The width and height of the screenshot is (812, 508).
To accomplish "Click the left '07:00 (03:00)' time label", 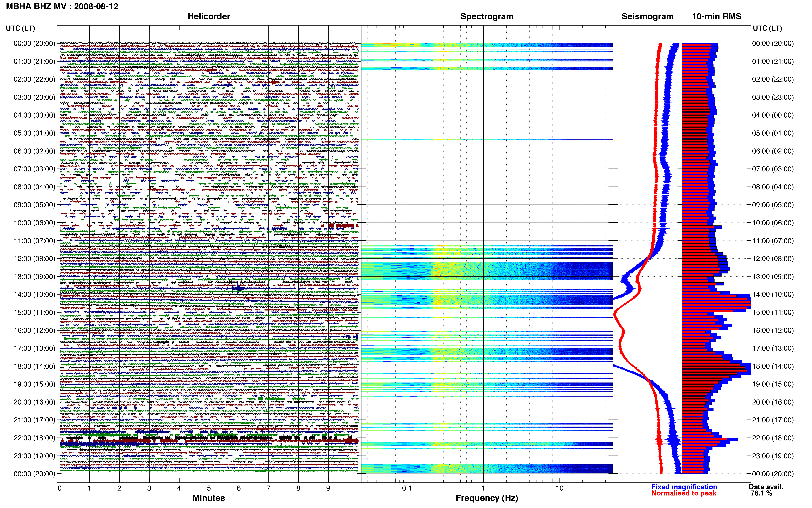I will [x=34, y=169].
